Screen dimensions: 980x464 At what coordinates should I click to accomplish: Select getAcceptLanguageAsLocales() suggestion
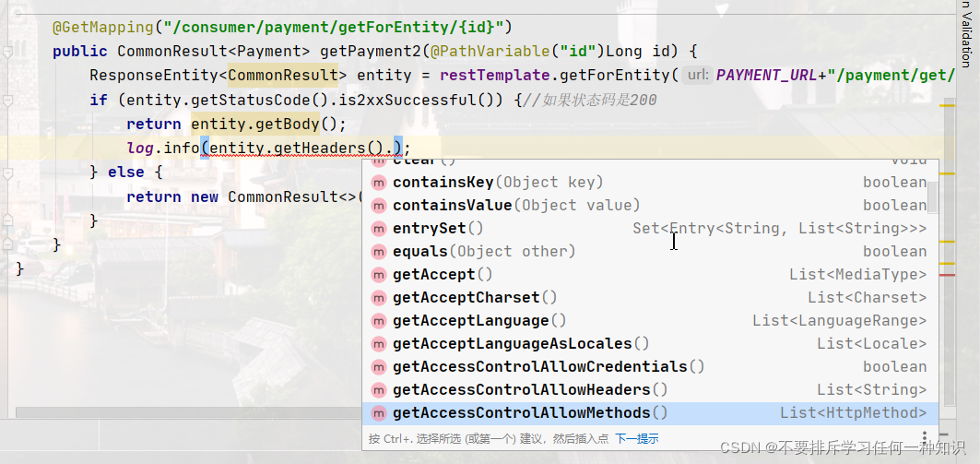650,345
